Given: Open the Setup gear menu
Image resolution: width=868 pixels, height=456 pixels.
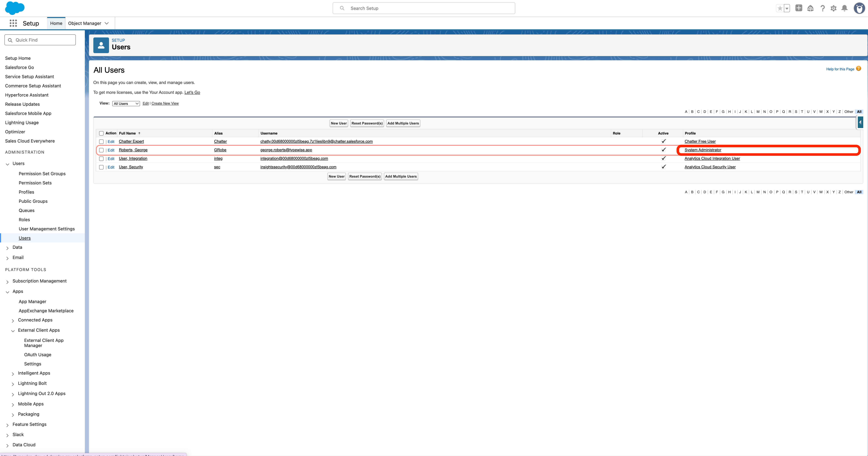Looking at the screenshot, I should 833,8.
